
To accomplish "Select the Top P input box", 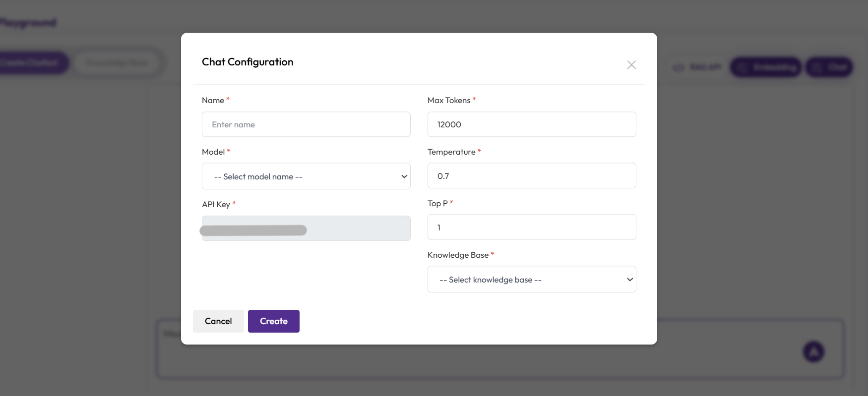I will [x=531, y=227].
